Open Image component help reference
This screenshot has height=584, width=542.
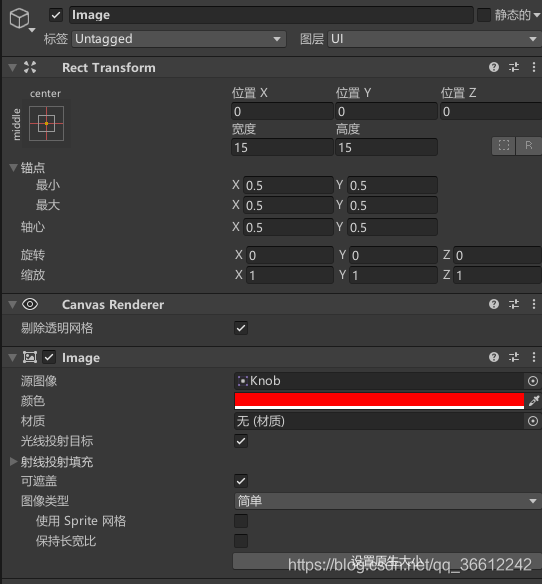click(x=494, y=357)
